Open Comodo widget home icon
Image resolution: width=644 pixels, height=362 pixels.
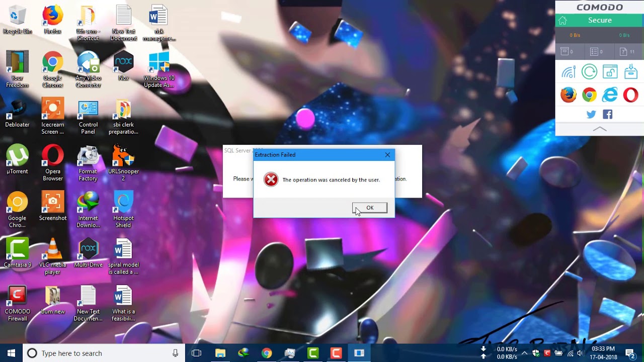[x=562, y=21]
